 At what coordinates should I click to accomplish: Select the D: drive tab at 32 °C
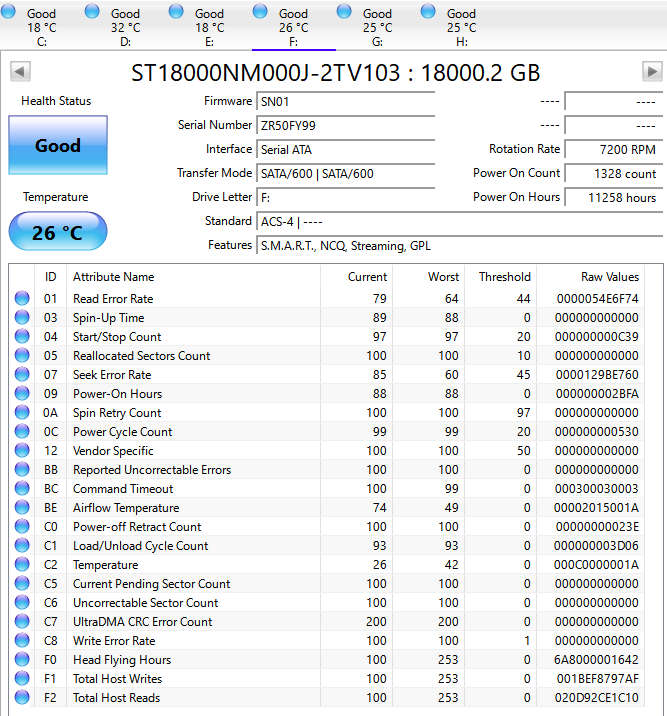126,26
